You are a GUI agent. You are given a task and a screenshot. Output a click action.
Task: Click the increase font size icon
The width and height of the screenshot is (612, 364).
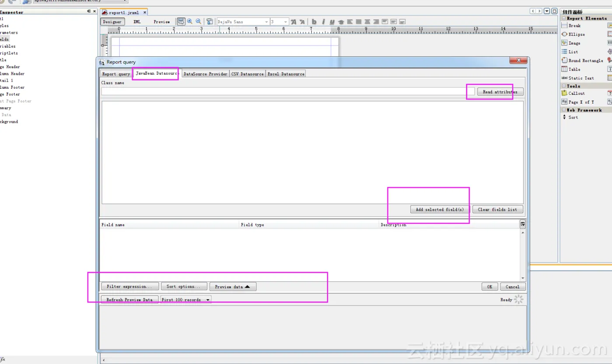coord(293,22)
